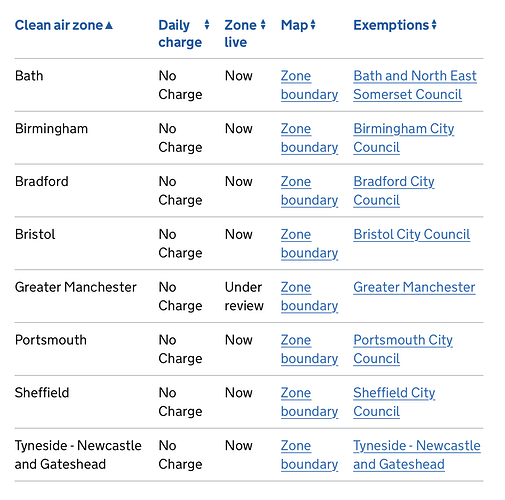Sort by the Zone live column
The width and height of the screenshot is (505, 500).
pyautogui.click(x=245, y=33)
